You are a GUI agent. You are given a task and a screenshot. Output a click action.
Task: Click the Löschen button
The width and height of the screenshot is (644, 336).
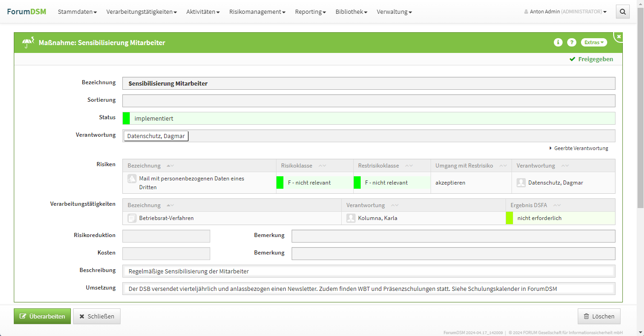pos(599,316)
